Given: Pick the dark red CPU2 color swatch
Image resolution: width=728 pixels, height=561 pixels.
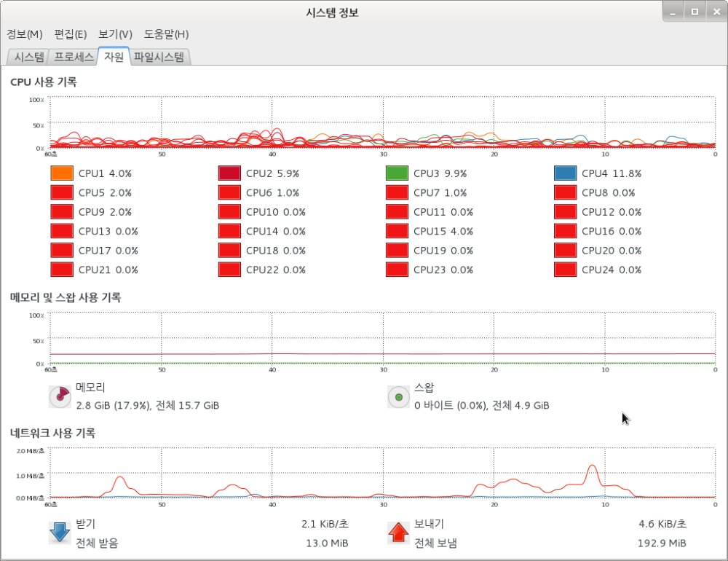Looking at the screenshot, I should point(229,173).
